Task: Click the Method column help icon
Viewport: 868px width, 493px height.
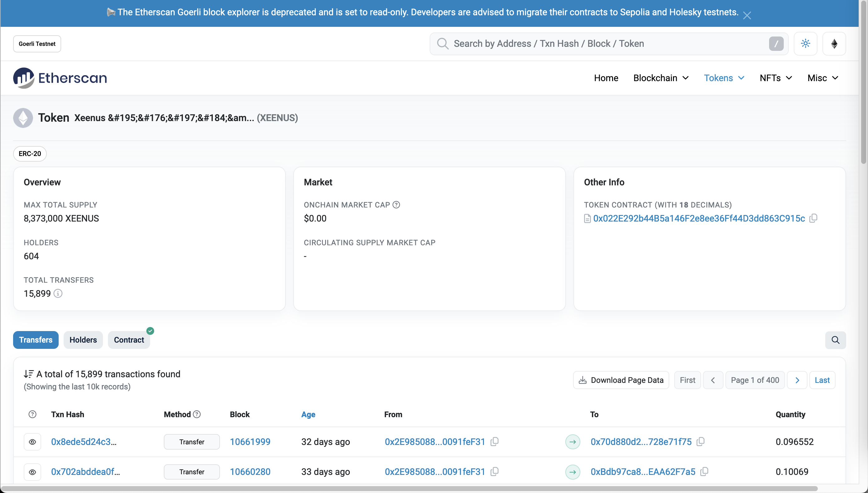Action: 197,414
